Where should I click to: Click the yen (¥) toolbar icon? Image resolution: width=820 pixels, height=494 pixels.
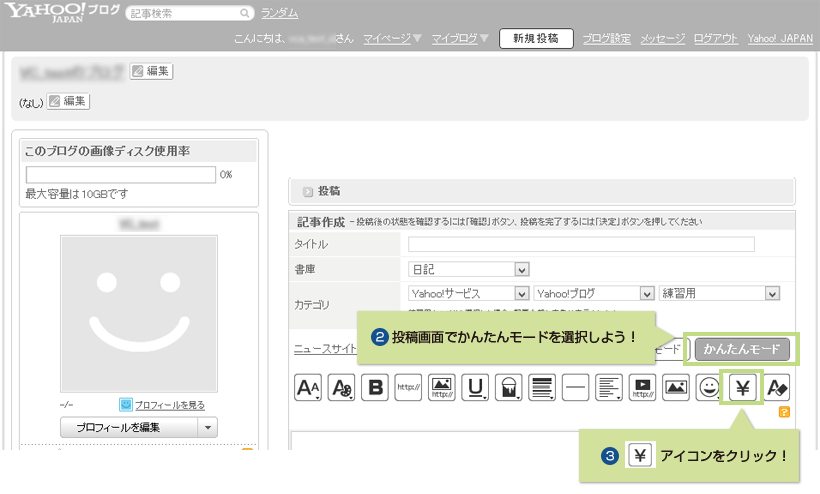pyautogui.click(x=742, y=387)
